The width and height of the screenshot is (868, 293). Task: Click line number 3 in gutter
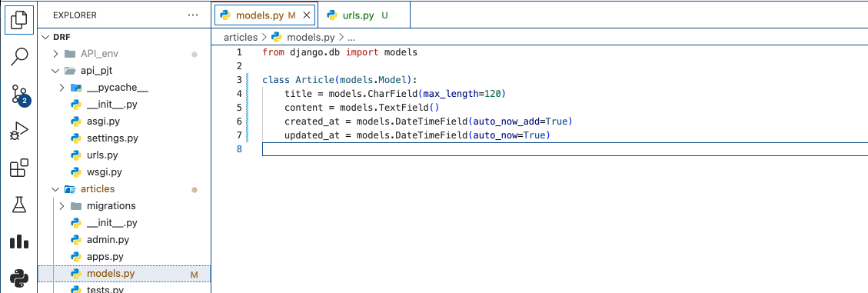pos(238,80)
